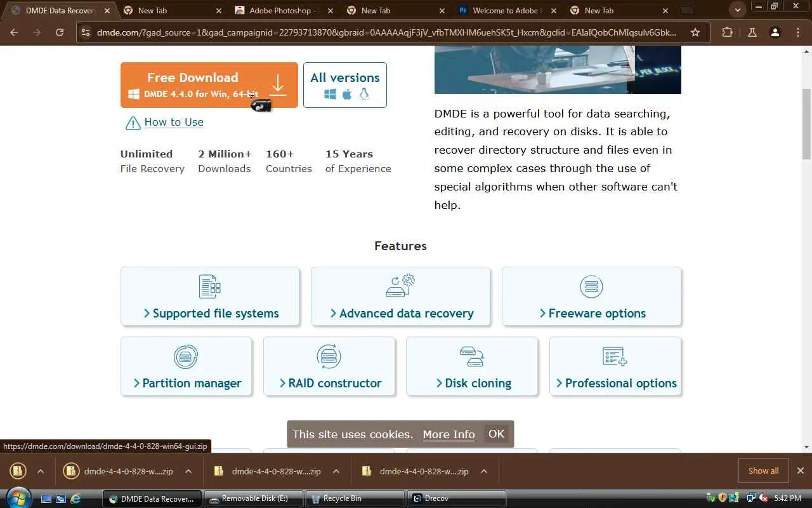The height and width of the screenshot is (508, 812).
Task: Click the Advanced data recovery card icon
Action: click(400, 286)
